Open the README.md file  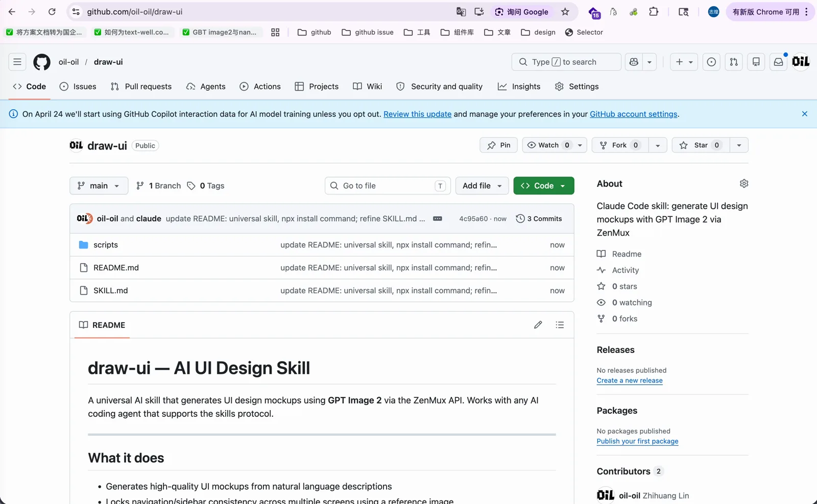click(116, 268)
